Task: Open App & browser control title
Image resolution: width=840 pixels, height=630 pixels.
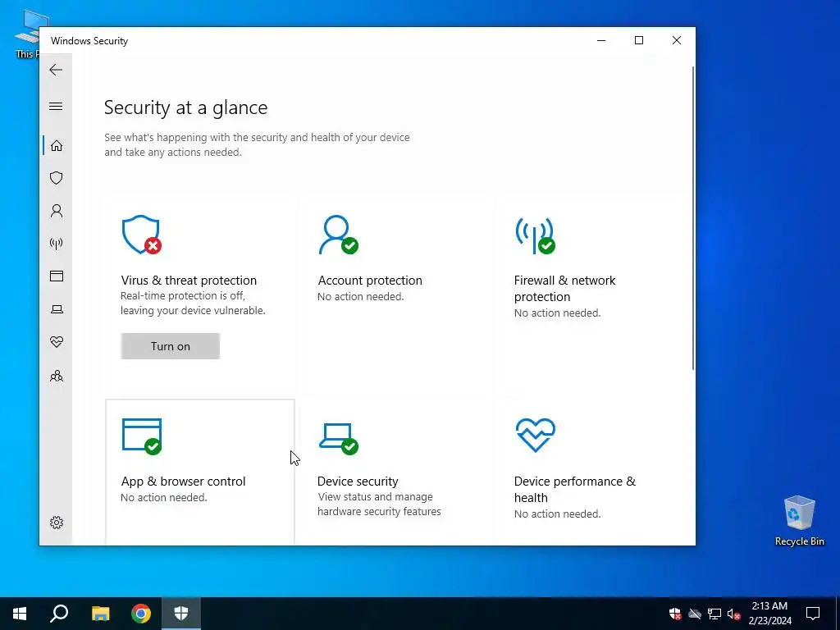Action: tap(183, 481)
